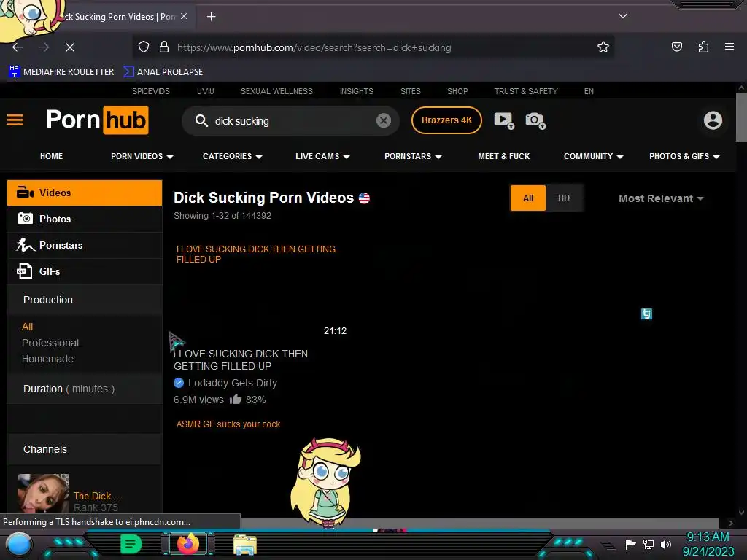The height and width of the screenshot is (560, 747).
Task: Open the SEXUAL WELLNESS link
Action: 276,91
